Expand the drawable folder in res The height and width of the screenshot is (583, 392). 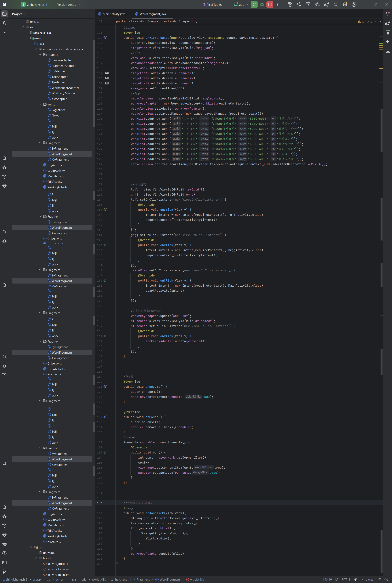(36, 553)
